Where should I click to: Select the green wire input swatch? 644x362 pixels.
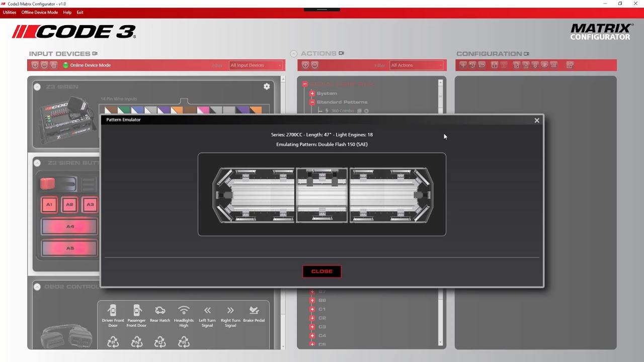pos(124,110)
